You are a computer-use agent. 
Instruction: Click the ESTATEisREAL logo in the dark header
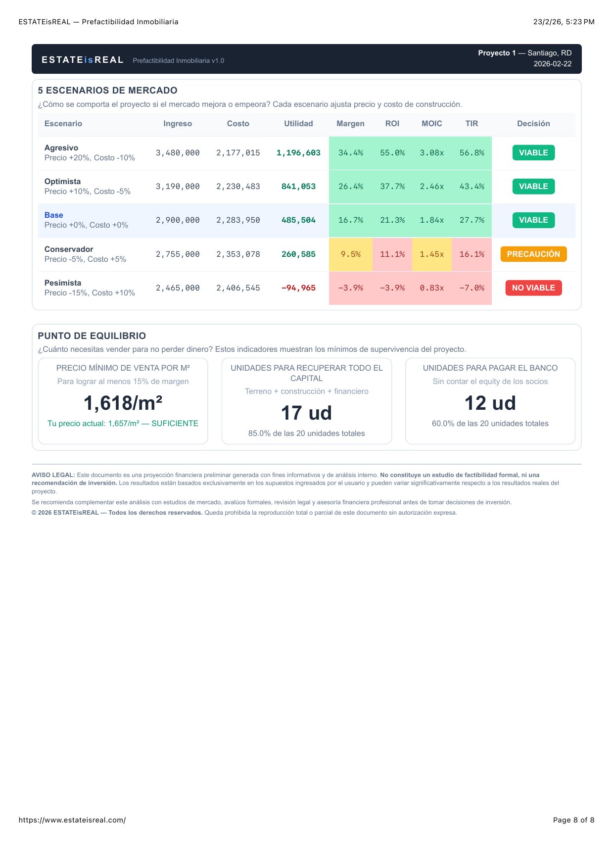click(82, 60)
